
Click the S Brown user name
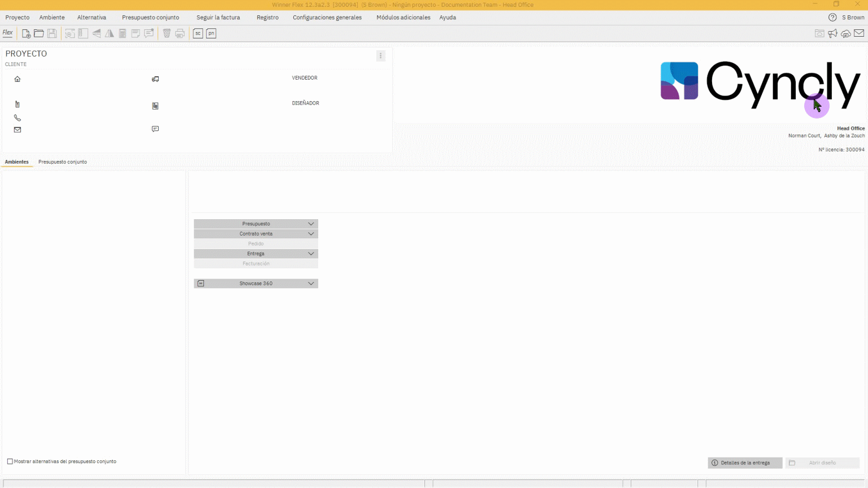point(853,18)
